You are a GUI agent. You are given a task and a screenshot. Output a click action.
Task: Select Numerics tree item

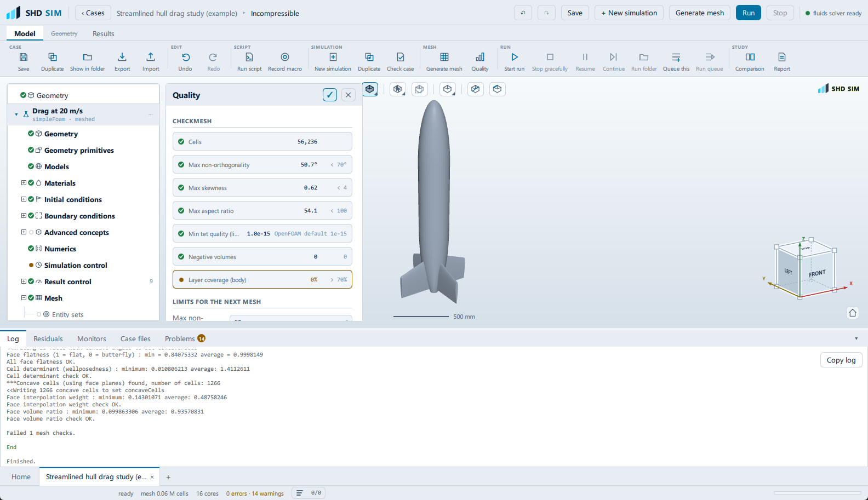click(60, 249)
